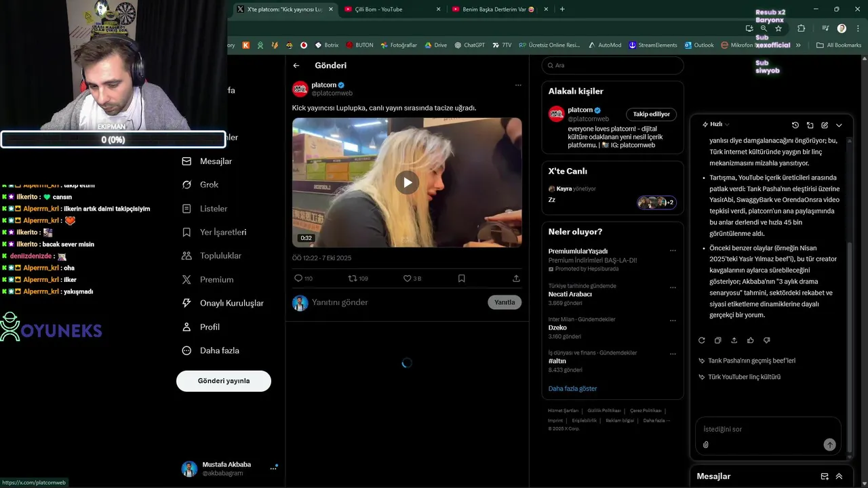Image resolution: width=868 pixels, height=488 pixels.
Task: Open the three-dot menu on platcorn's post
Action: coord(518,85)
